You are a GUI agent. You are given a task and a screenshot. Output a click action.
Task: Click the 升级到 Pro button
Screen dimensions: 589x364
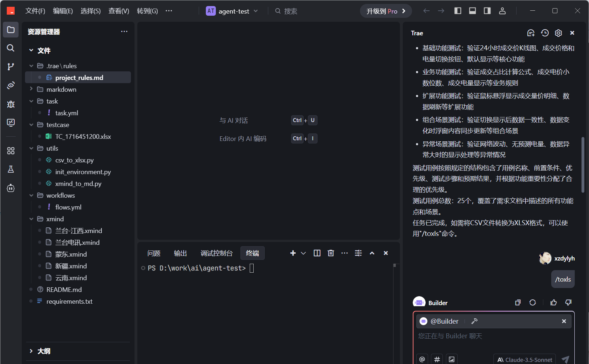386,11
